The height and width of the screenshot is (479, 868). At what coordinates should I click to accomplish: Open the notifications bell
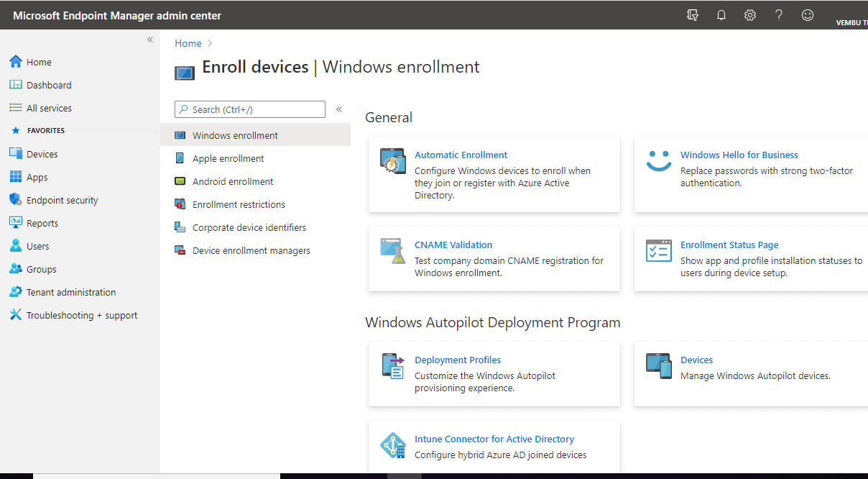[721, 15]
